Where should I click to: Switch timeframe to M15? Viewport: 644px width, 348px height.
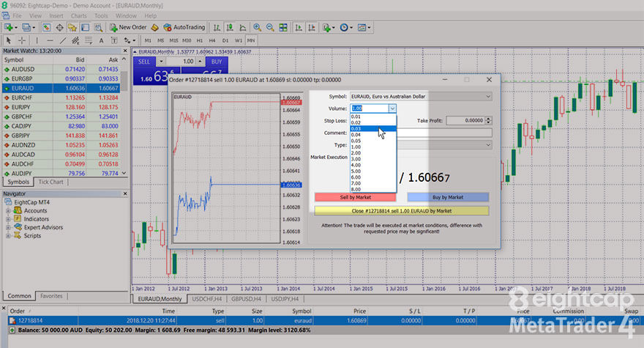[173, 40]
